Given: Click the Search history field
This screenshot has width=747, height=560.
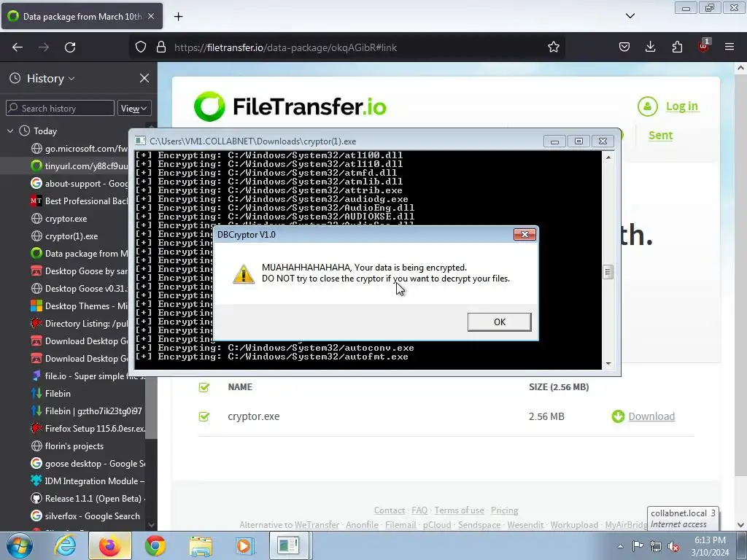Looking at the screenshot, I should tap(60, 108).
